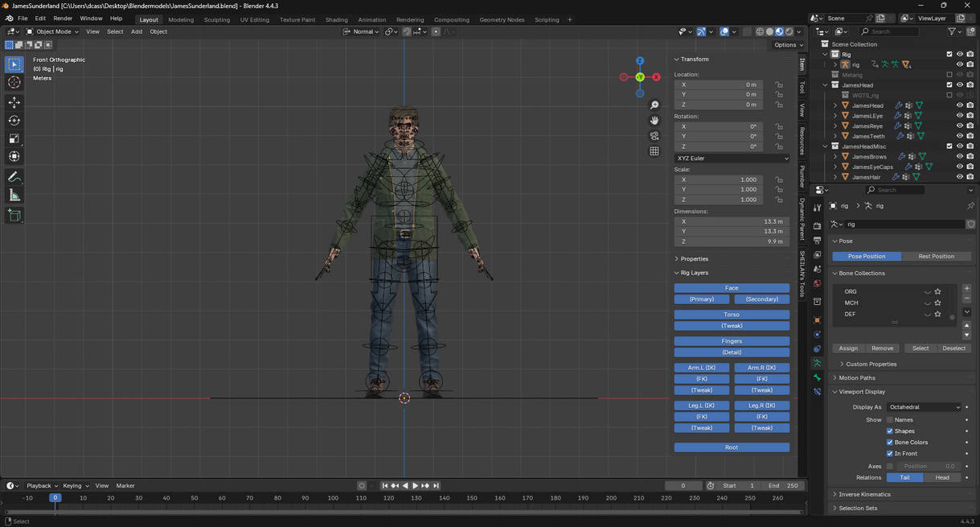Select the Rotate tool in the toolbar

point(14,120)
